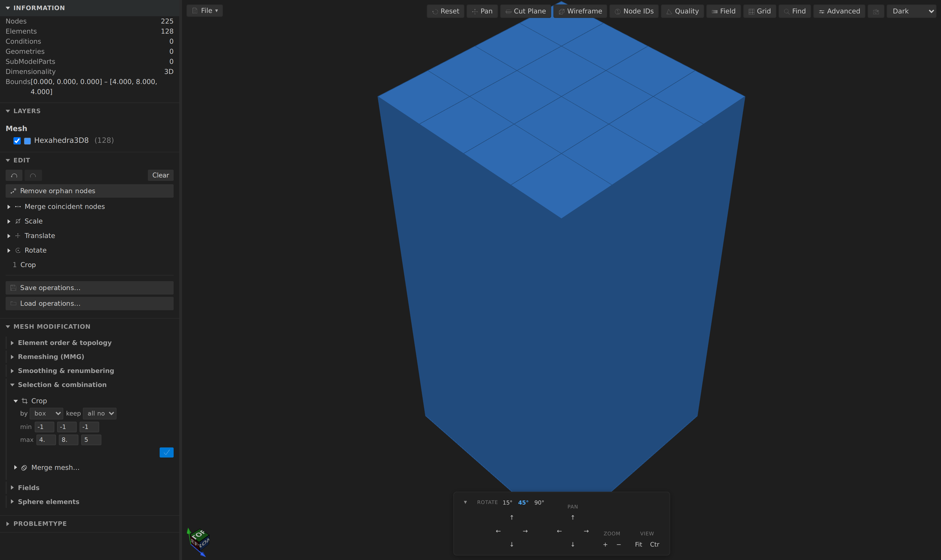Uncheck the Hexahedra3D8 layer checkbox
This screenshot has height=560, width=941.
pyautogui.click(x=17, y=141)
